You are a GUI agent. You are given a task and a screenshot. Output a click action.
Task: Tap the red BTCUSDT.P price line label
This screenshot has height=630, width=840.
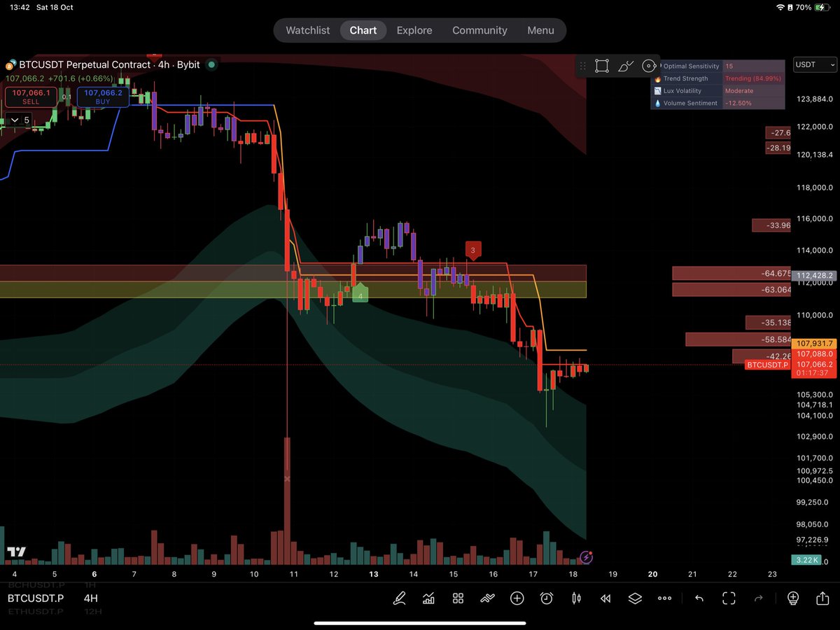click(767, 365)
